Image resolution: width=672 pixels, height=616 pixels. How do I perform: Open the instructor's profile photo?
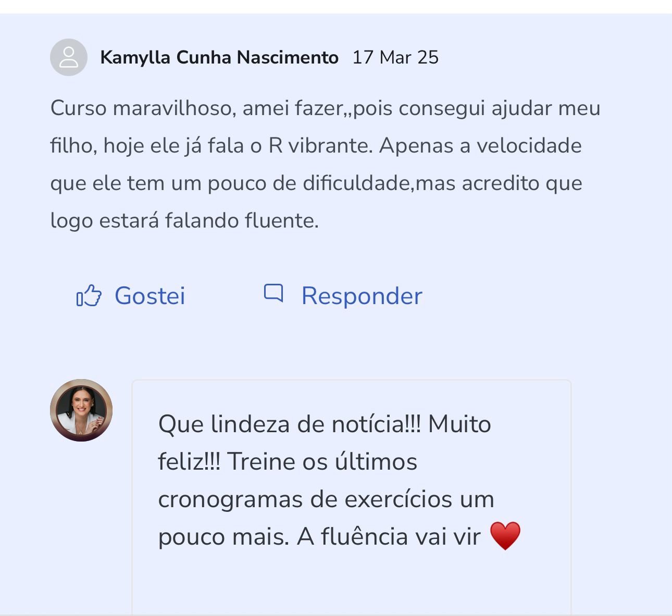coord(81,410)
